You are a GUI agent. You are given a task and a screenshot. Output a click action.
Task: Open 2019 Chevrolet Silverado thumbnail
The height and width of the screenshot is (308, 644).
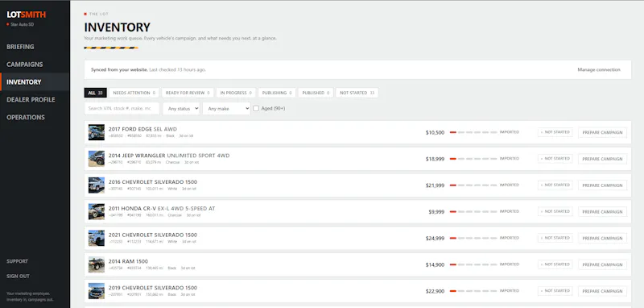click(97, 291)
